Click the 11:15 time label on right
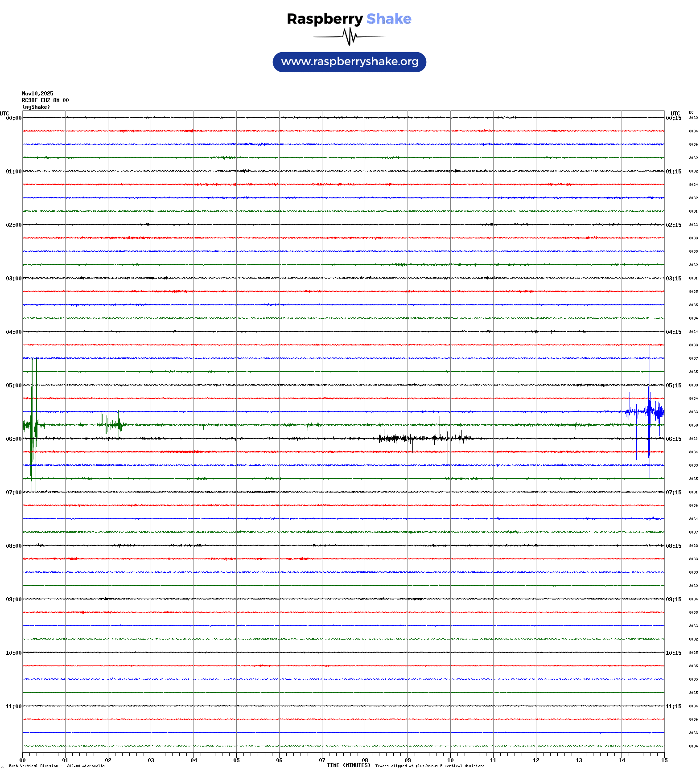Viewport: 700px width, 772px height. pyautogui.click(x=673, y=706)
